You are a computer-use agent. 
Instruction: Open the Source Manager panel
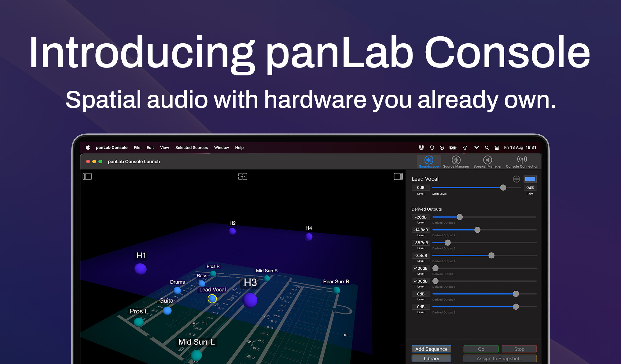456,160
